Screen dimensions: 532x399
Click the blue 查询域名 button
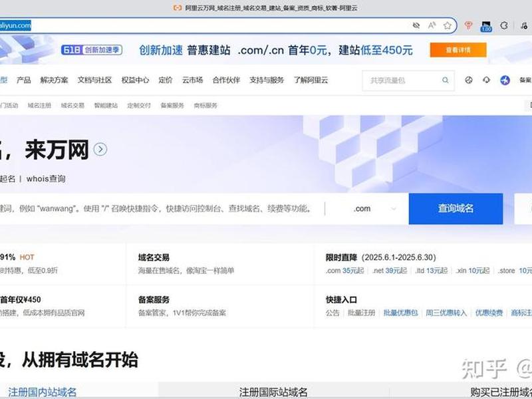click(456, 209)
